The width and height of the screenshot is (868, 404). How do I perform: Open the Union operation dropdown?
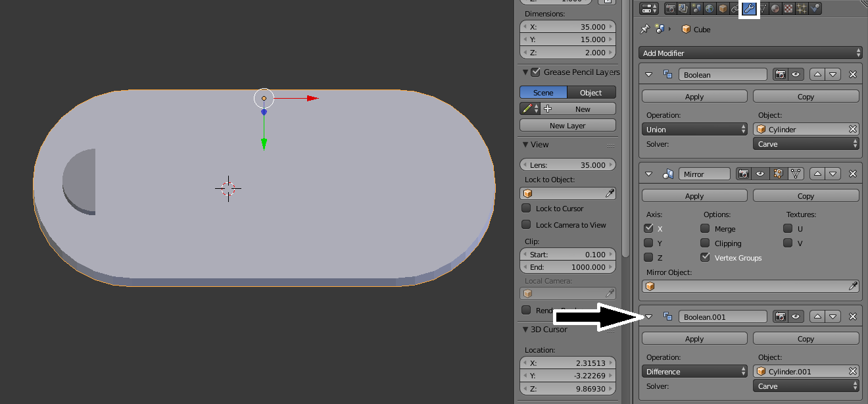click(x=694, y=130)
